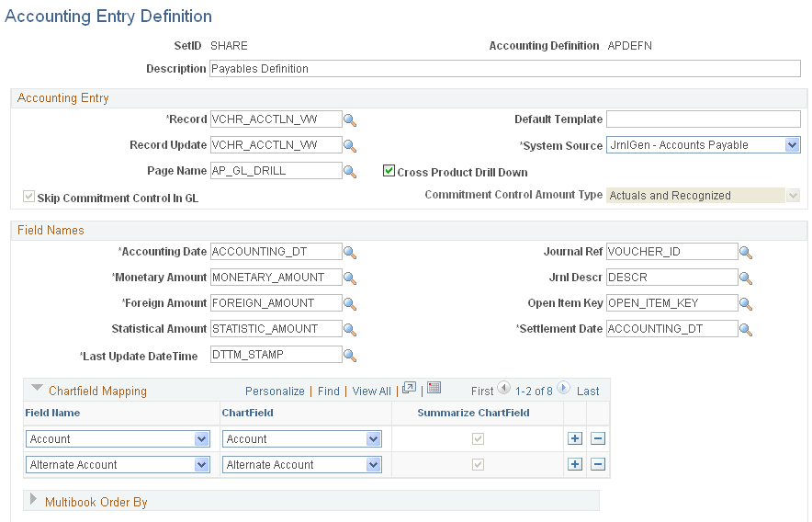Click the Monetary Amount input field
The width and height of the screenshot is (812, 522).
pyautogui.click(x=276, y=278)
